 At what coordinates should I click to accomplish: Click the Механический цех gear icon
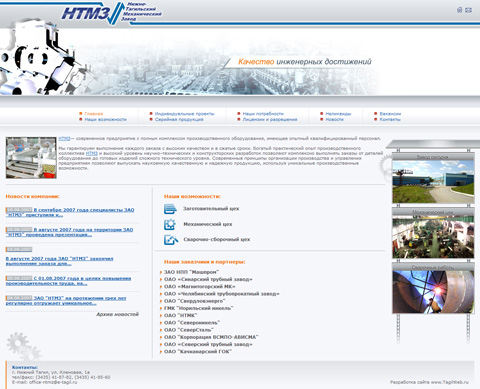[x=170, y=224]
